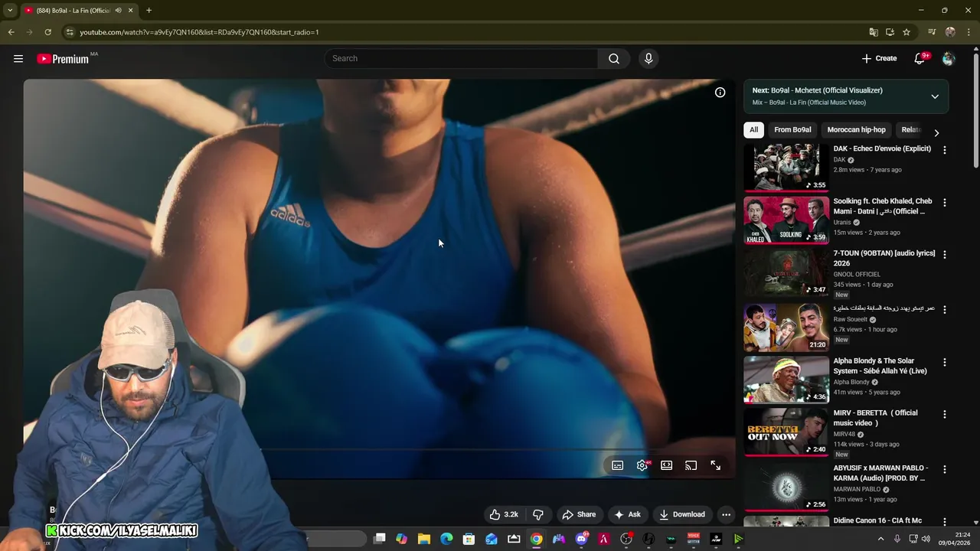Image resolution: width=980 pixels, height=551 pixels.
Task: Open Chrome media controls icon
Action: coord(932,32)
